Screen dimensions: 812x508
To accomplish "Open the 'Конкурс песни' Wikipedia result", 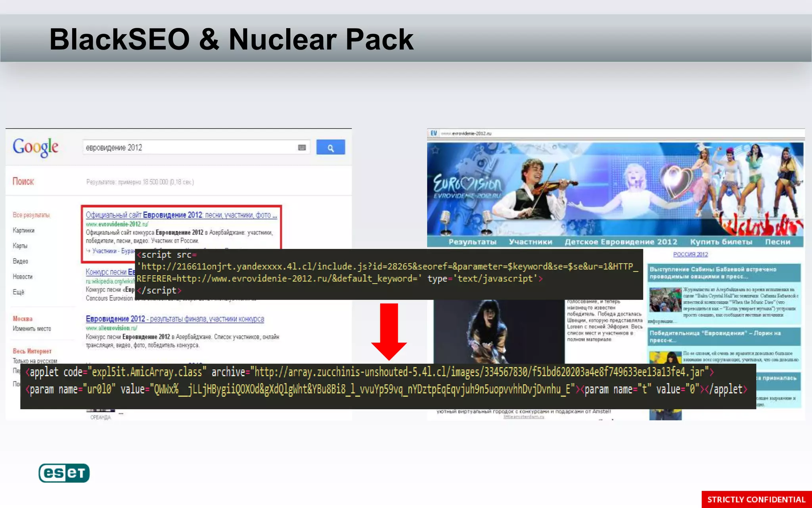I will [110, 272].
